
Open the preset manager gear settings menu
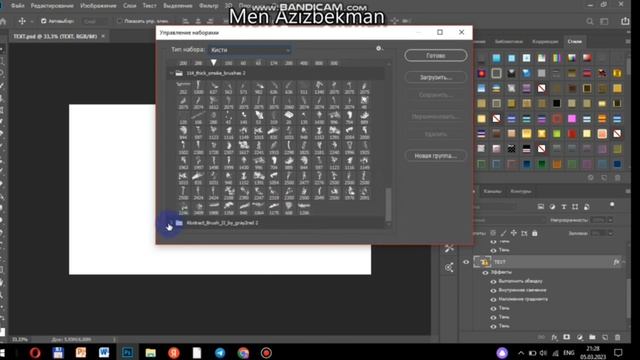[x=379, y=49]
